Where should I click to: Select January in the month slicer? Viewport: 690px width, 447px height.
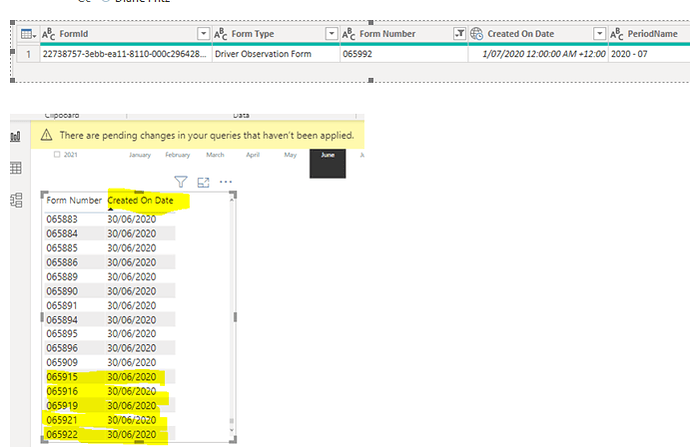pyautogui.click(x=140, y=155)
